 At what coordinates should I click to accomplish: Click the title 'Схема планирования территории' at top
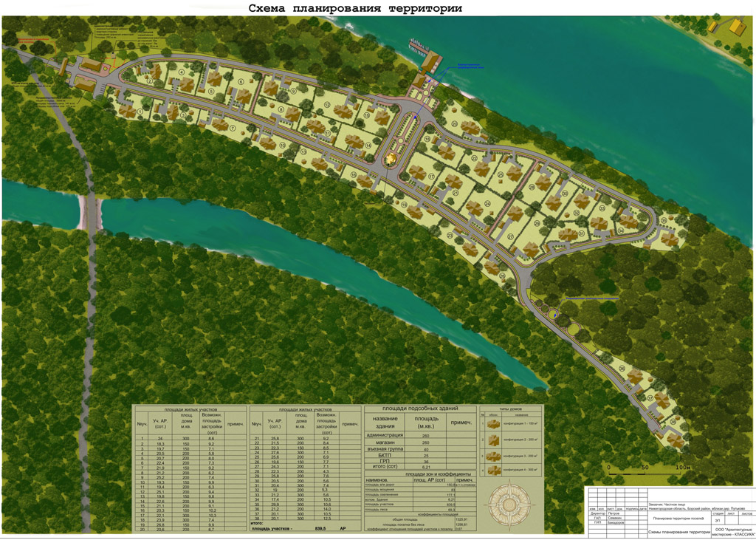tap(355, 7)
